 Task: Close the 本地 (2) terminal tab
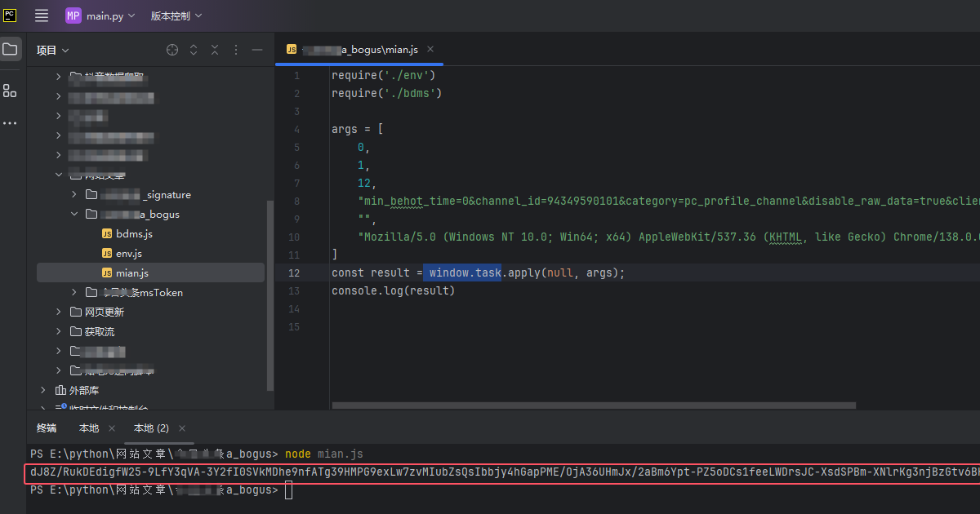pos(182,428)
